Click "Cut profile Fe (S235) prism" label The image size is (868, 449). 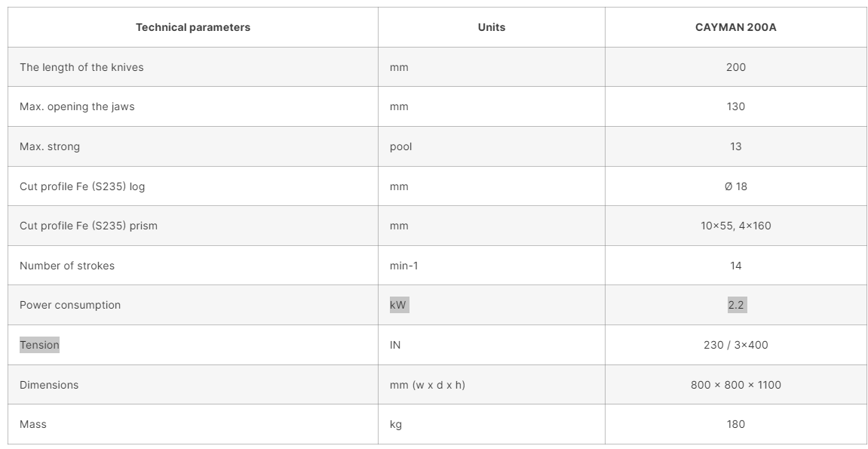pos(88,226)
